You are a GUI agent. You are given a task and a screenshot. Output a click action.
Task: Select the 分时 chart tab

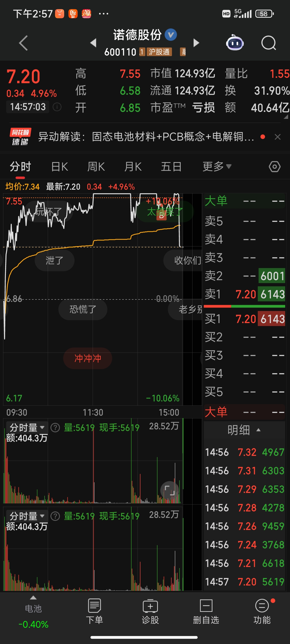(20, 167)
